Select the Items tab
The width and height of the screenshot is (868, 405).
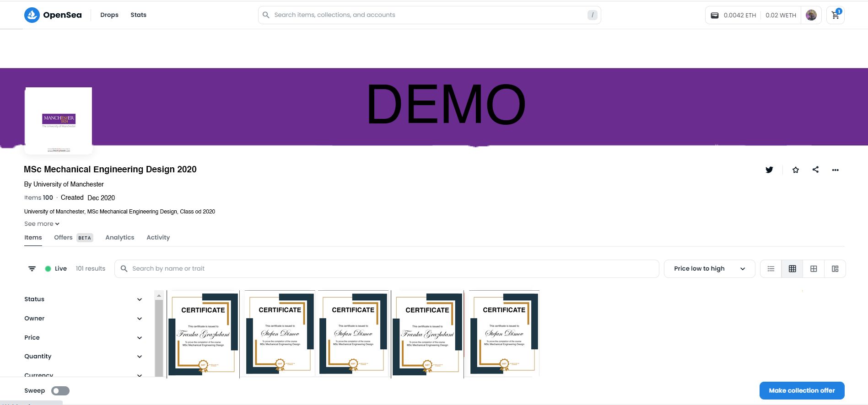(33, 238)
